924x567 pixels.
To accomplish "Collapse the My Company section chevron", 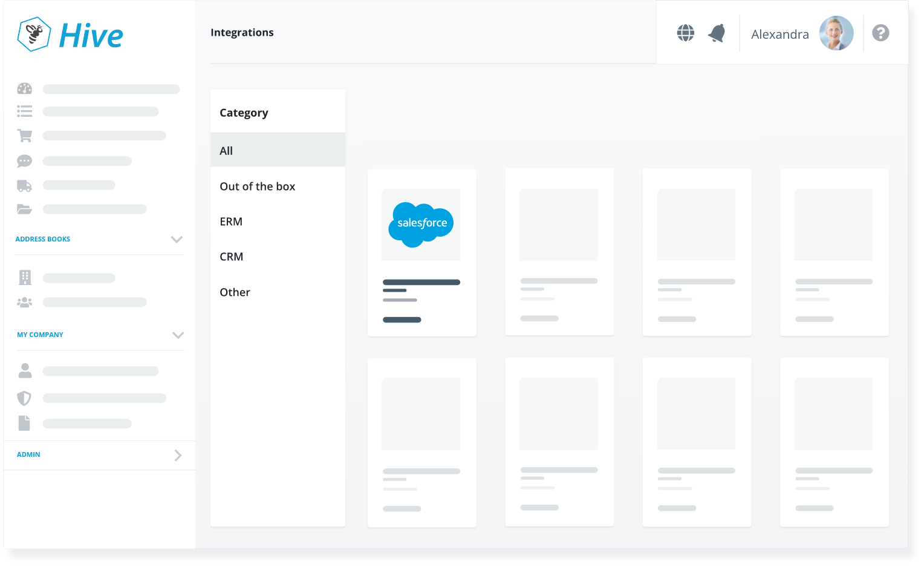I will pos(178,335).
